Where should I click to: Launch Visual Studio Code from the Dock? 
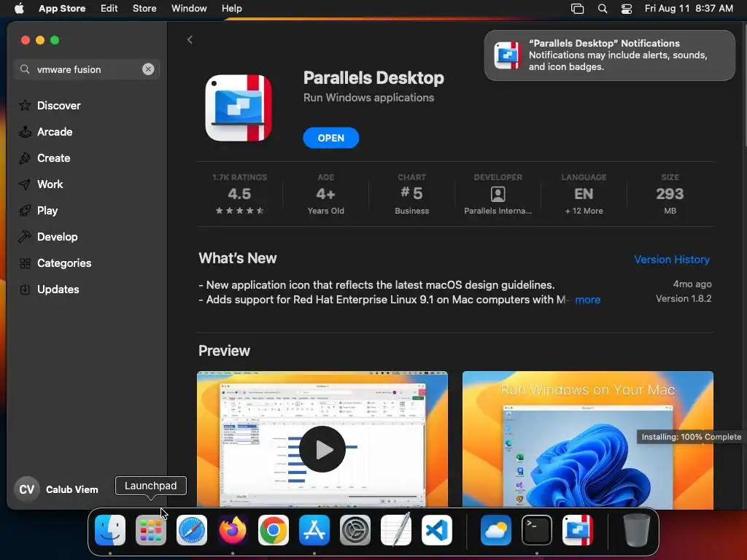[x=437, y=530]
